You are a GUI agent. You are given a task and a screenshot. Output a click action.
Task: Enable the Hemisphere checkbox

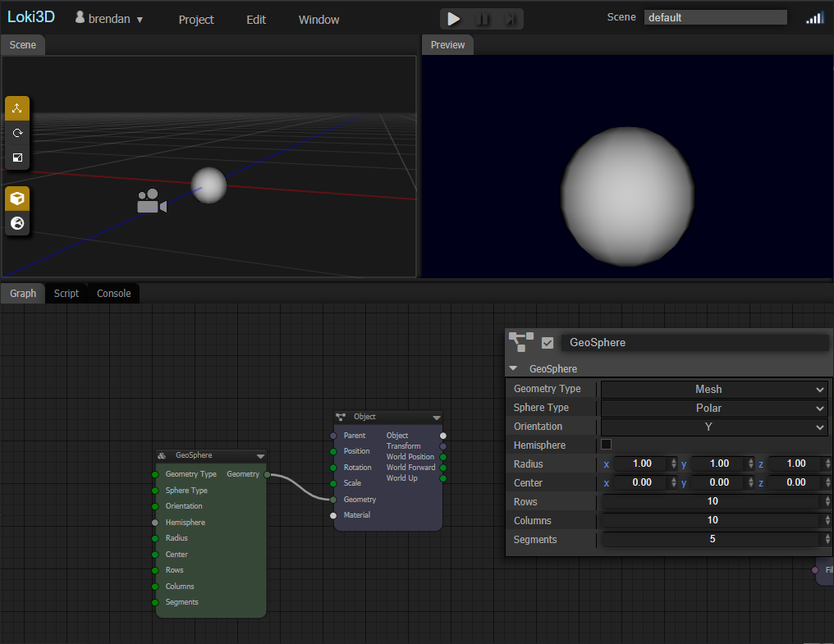(x=605, y=445)
